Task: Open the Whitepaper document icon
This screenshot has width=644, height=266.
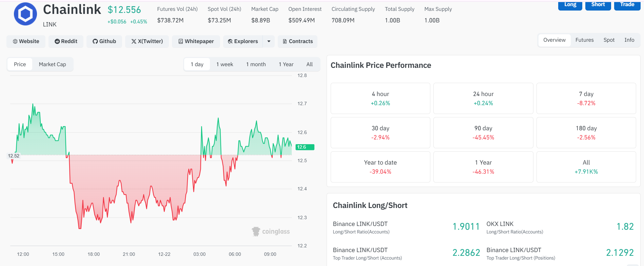Action: [x=181, y=41]
